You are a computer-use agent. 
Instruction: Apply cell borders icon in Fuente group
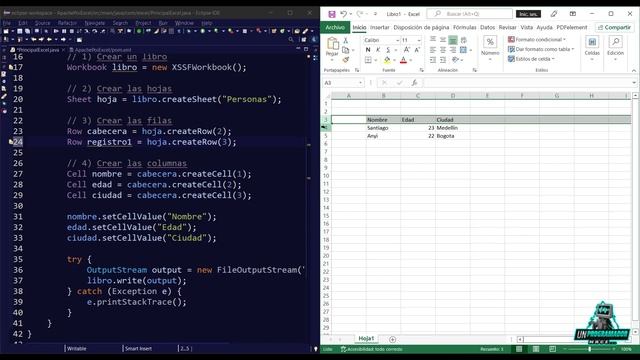tap(368, 60)
